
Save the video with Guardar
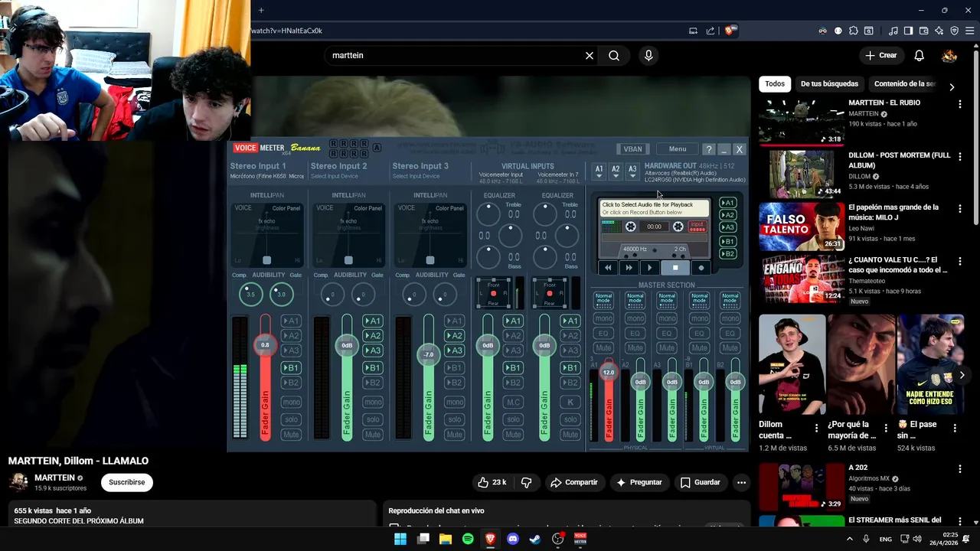(701, 482)
